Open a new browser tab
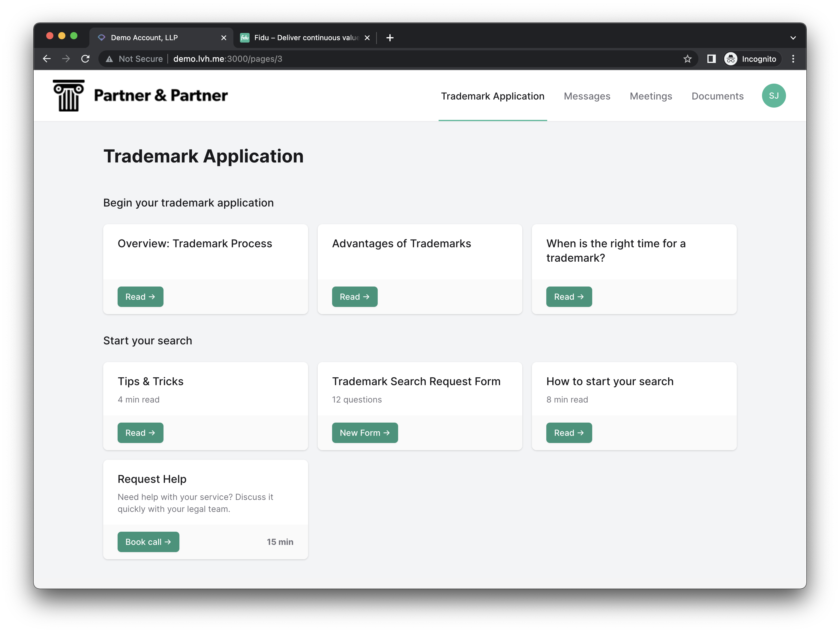Viewport: 840px width, 633px height. pos(390,37)
